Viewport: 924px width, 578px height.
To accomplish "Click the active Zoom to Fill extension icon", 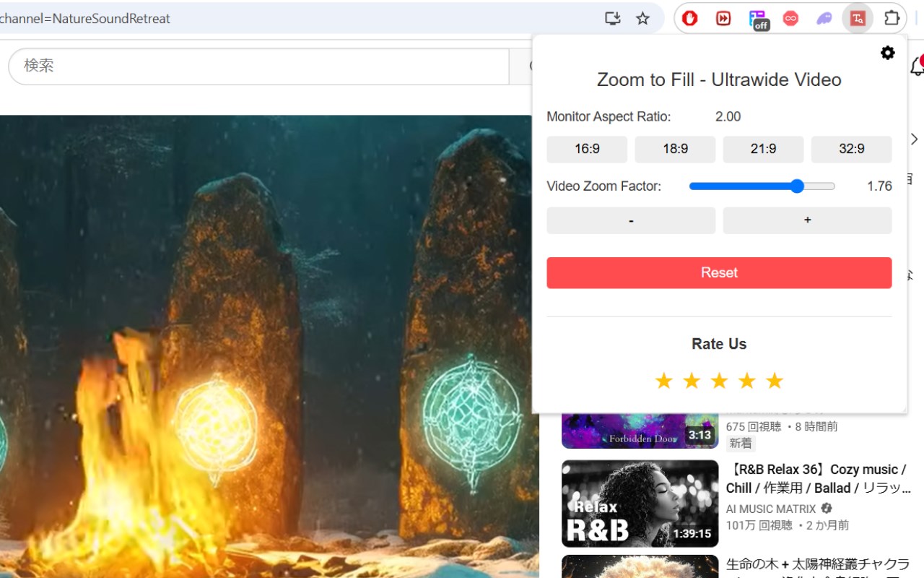I will pos(858,19).
